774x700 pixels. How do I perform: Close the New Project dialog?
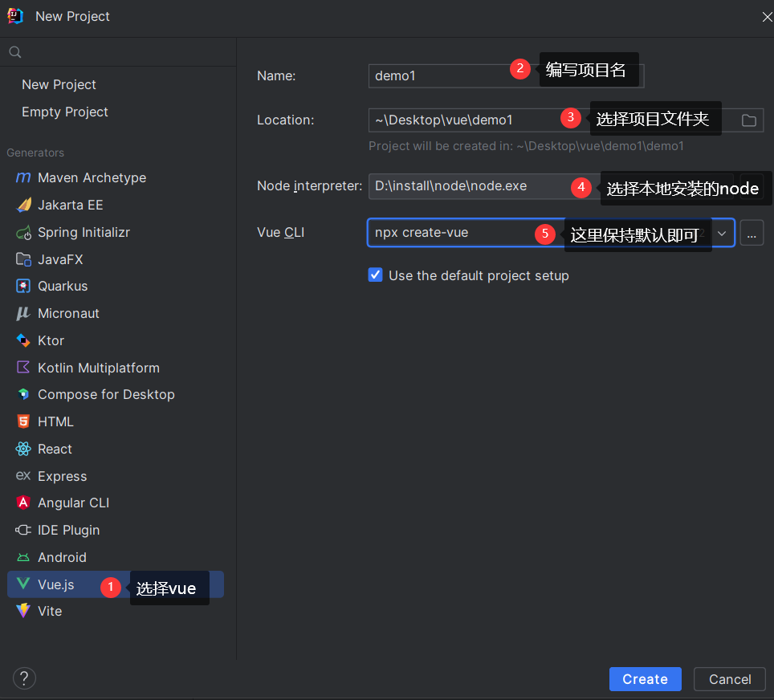[x=767, y=17]
